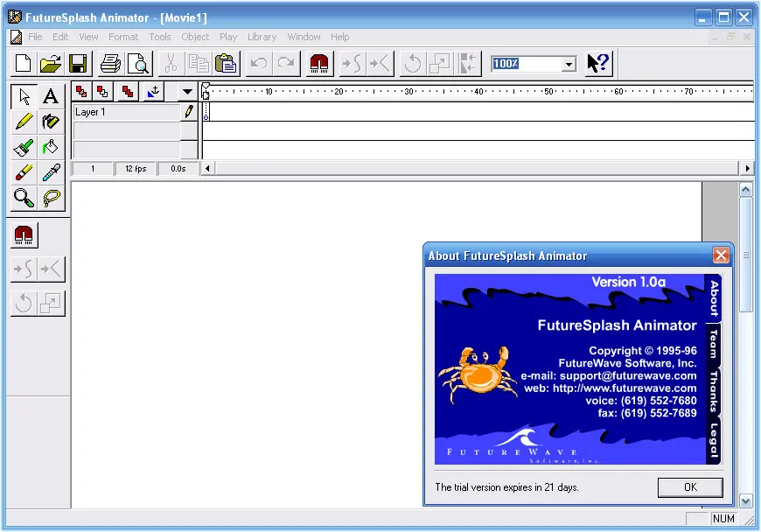
Task: Toggle snapping with the magnet toolbar icon
Action: [318, 63]
